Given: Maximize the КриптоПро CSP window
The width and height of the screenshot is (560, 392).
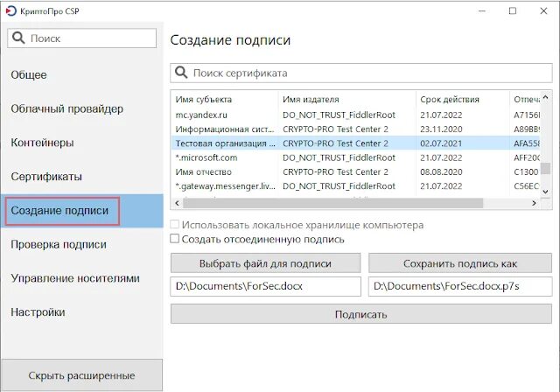Looking at the screenshot, I should click(x=513, y=11).
